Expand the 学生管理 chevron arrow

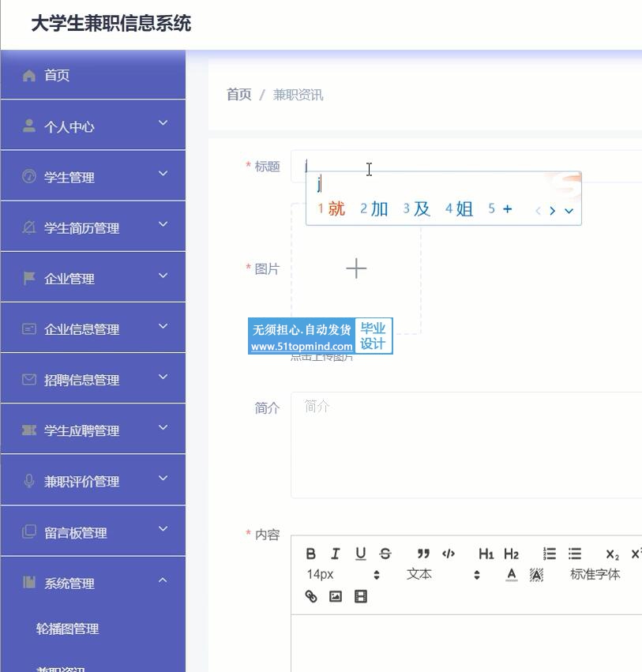click(x=163, y=174)
